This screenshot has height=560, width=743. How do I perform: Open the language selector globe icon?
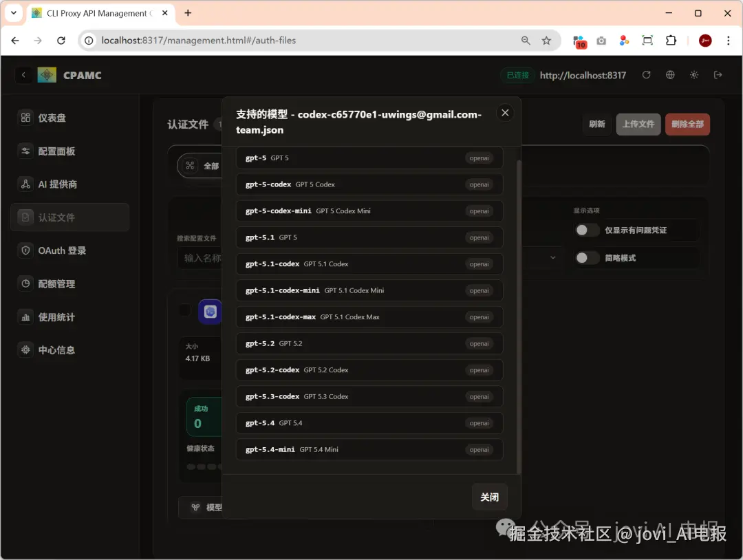(x=670, y=74)
